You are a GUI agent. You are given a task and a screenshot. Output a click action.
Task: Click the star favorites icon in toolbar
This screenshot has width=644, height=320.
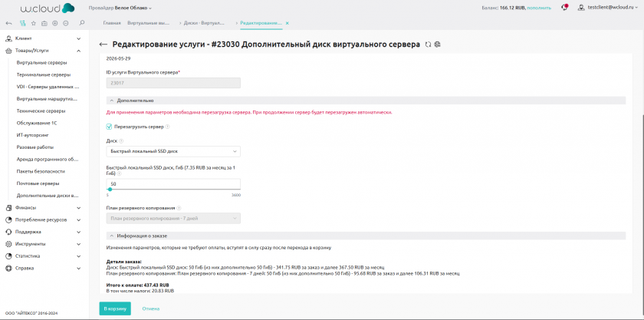(x=33, y=23)
